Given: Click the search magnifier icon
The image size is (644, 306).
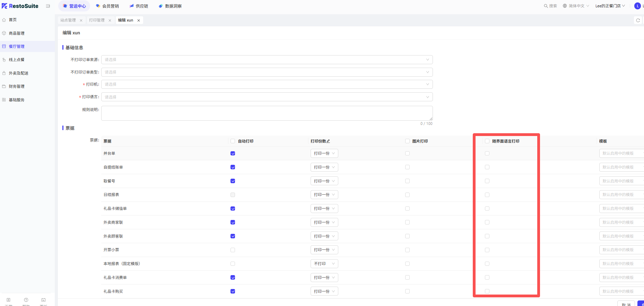Looking at the screenshot, I should tap(546, 6).
